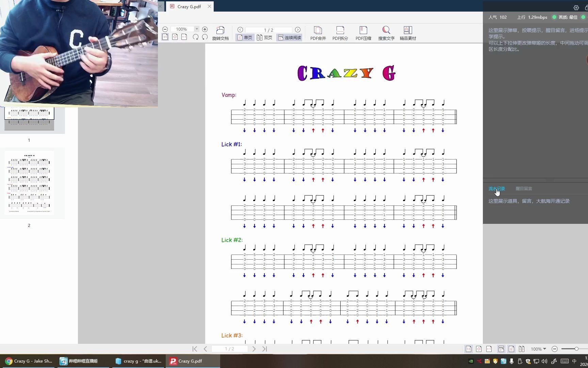Toggle fit page in bottom status bar
The width and height of the screenshot is (588, 368).
click(479, 349)
